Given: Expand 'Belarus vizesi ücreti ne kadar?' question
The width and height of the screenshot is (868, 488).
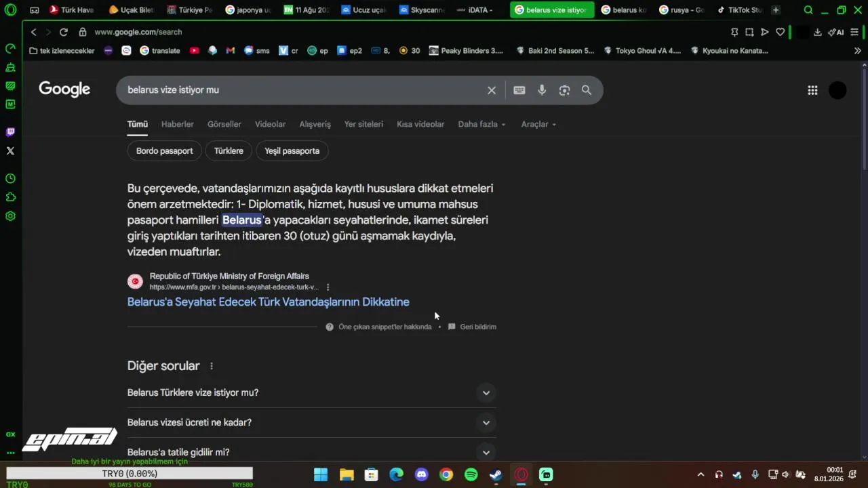Looking at the screenshot, I should point(312,422).
